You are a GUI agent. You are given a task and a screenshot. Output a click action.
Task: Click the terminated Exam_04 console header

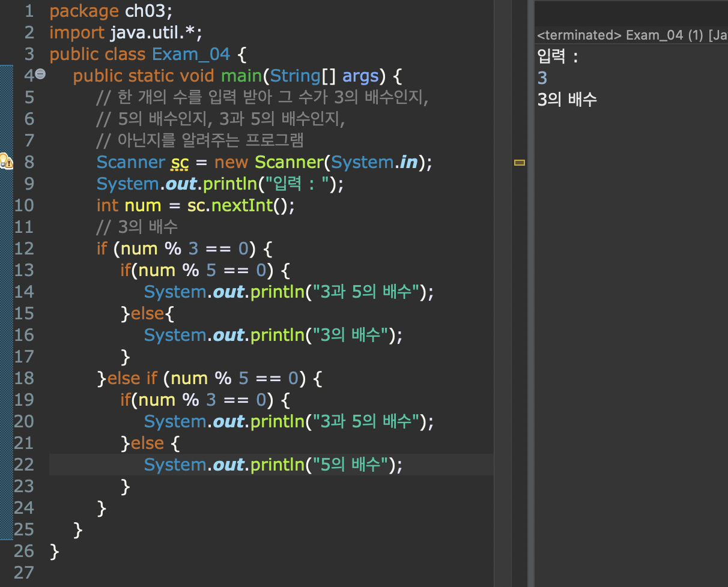tap(632, 35)
